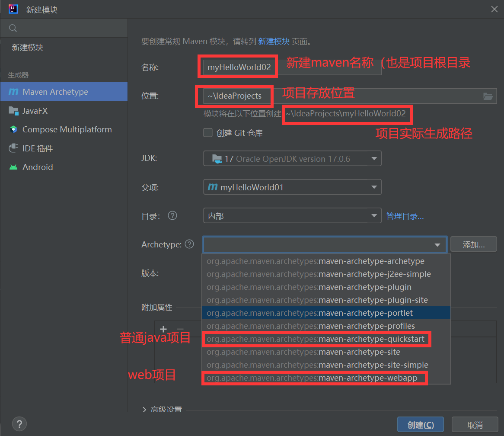Choose maven-archetype-quickstart option
Screen dimensions: 504x436
pyautogui.click(x=326, y=339)
